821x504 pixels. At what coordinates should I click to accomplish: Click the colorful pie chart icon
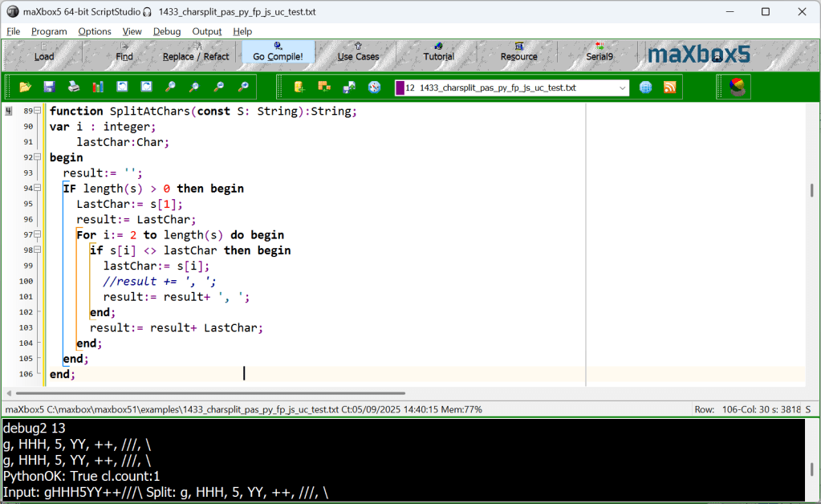point(738,87)
